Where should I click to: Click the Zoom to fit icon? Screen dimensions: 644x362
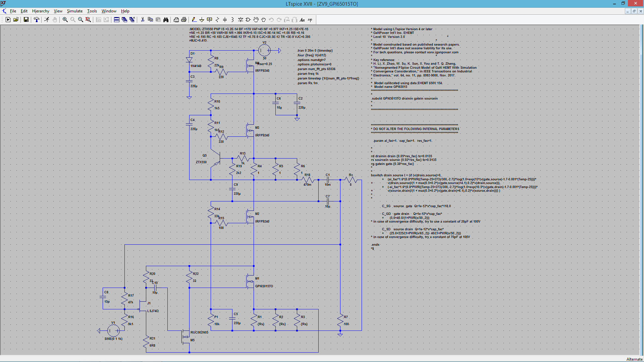[88, 20]
